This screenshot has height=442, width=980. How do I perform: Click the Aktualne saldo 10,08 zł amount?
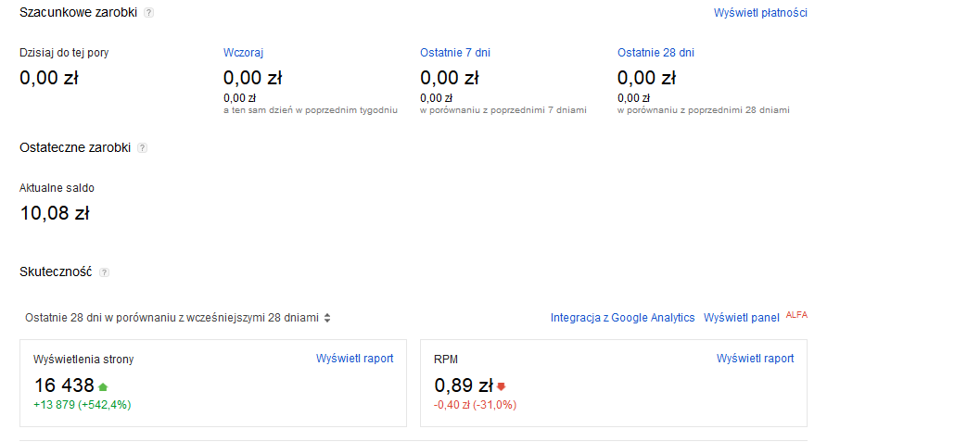tap(55, 213)
